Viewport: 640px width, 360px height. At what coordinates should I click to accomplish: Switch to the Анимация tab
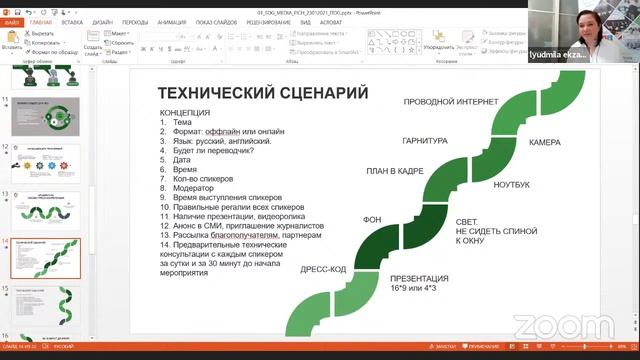point(172,22)
